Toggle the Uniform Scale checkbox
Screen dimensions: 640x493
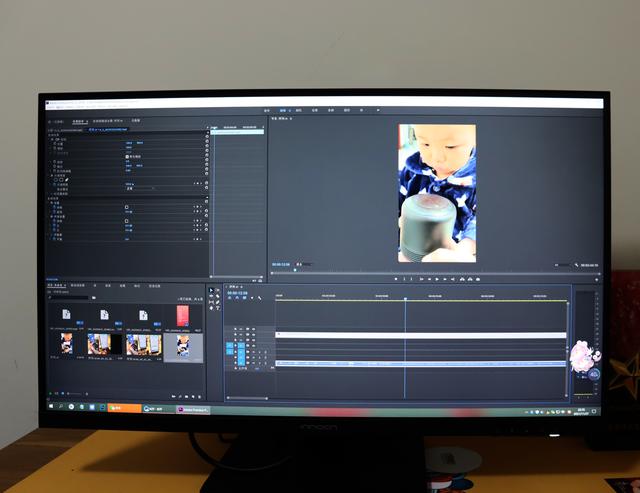click(127, 157)
